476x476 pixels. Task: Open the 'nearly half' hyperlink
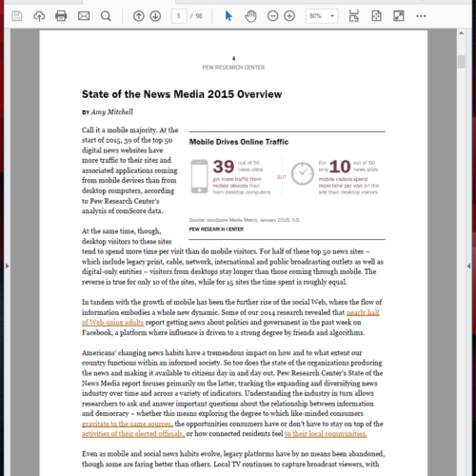coord(363,312)
